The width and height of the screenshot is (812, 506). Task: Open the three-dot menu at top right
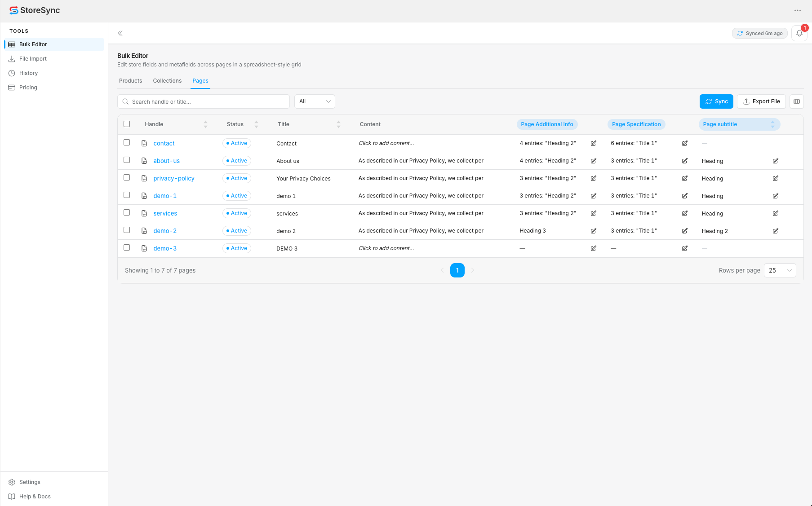point(798,10)
